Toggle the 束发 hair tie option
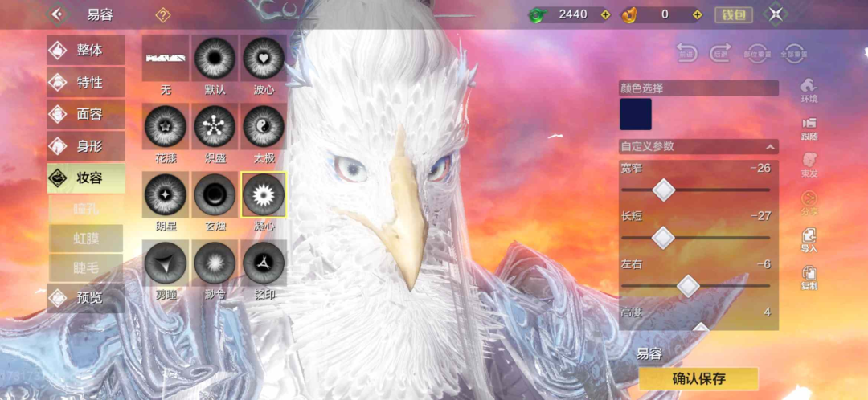 (x=809, y=165)
